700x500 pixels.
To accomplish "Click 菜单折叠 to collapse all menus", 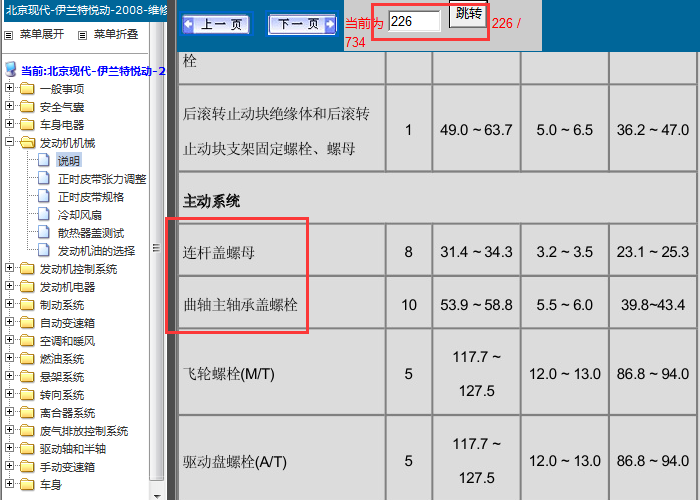I will click(116, 34).
